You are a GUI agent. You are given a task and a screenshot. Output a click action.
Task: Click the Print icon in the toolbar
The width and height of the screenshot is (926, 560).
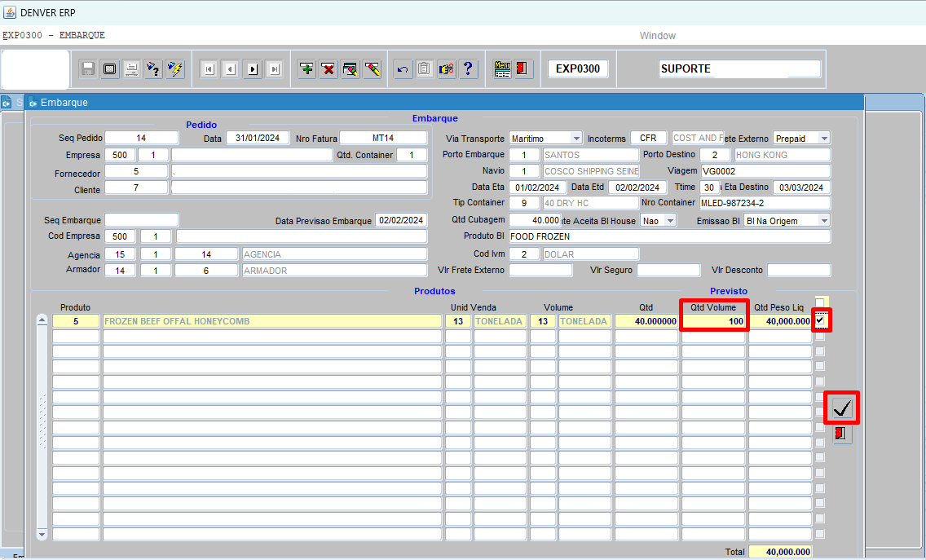pyautogui.click(x=132, y=69)
